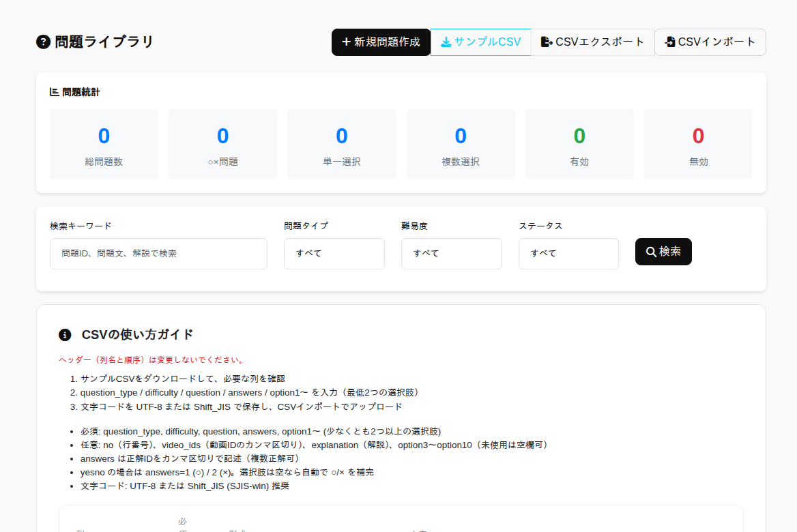Image resolution: width=797 pixels, height=532 pixels.
Task: Click the CSVの使い方ガイド heading
Action: [x=137, y=334]
